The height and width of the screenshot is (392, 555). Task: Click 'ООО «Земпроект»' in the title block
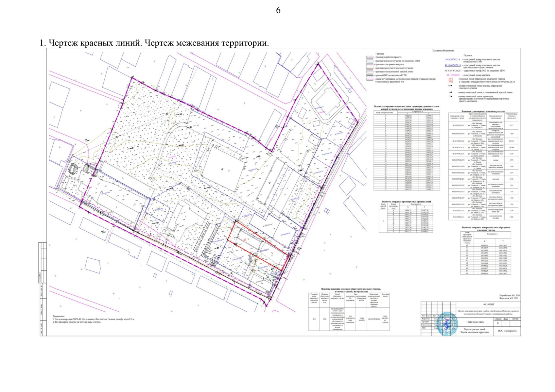point(507,331)
